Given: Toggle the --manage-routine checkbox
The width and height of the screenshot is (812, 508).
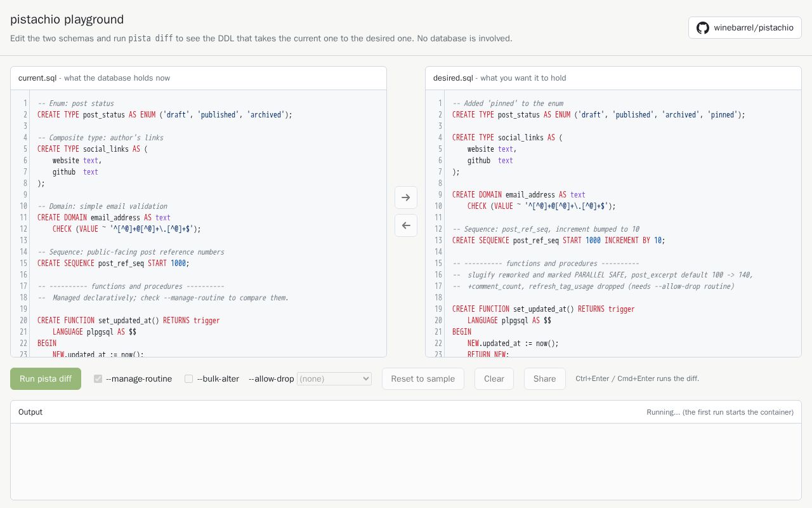Looking at the screenshot, I should pyautogui.click(x=98, y=378).
